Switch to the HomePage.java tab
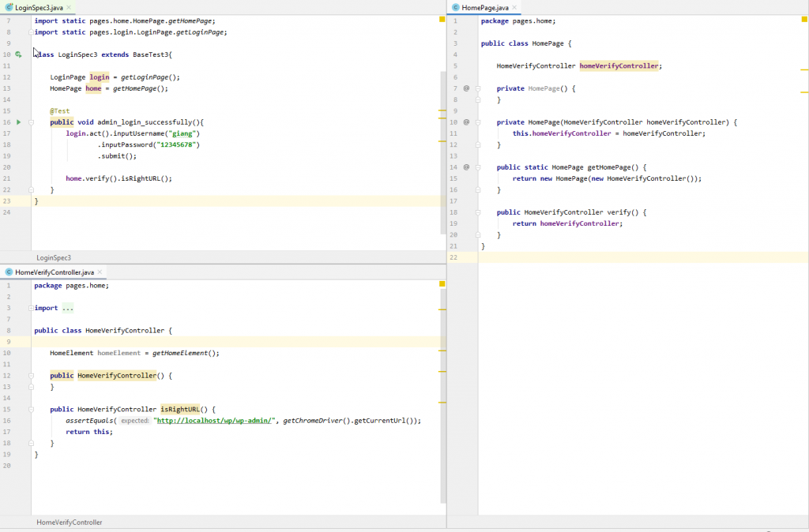The image size is (809, 532). tap(484, 7)
